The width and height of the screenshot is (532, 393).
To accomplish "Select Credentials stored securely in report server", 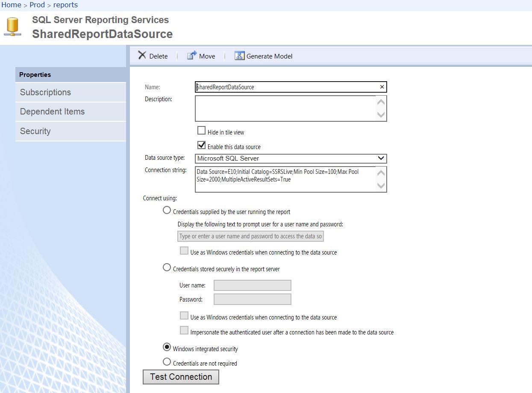I will click(167, 267).
